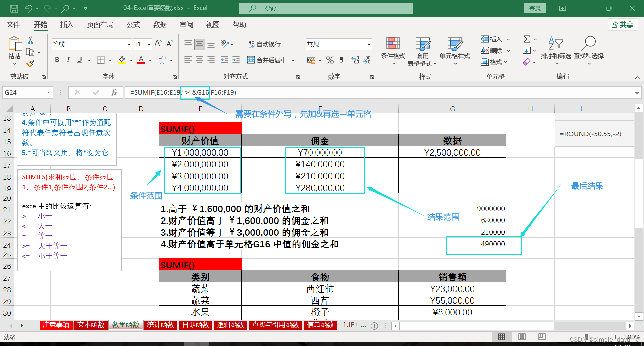644x346 pixels.
Task: Expand the formula bar
Action: [x=637, y=93]
